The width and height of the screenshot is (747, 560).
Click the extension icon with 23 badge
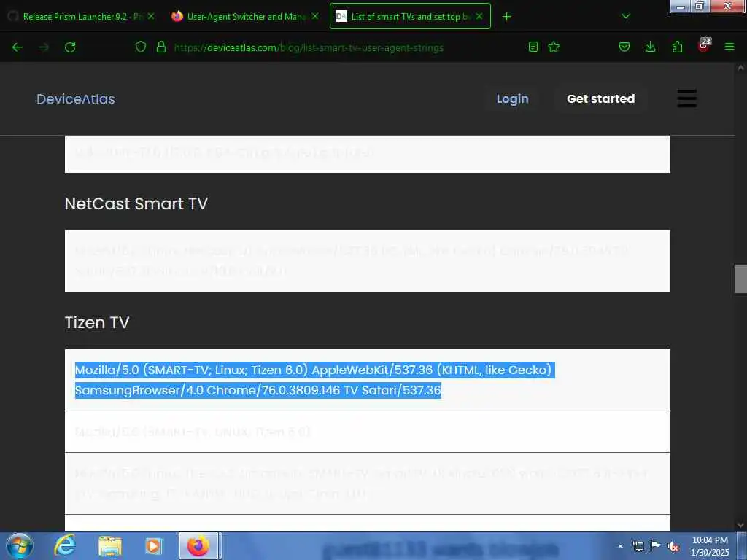704,44
